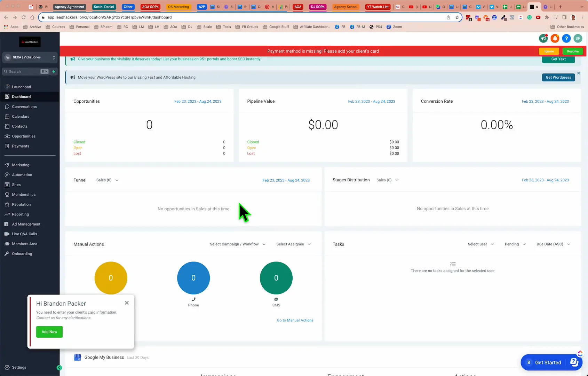Select the Conversations icon in sidebar
Image resolution: width=588 pixels, height=376 pixels.
tap(7, 107)
